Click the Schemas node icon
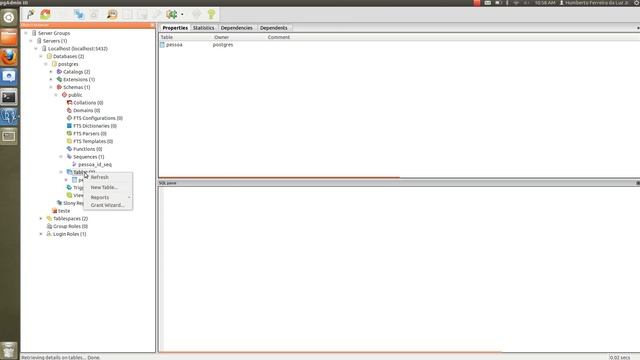640x360 pixels. click(59, 87)
